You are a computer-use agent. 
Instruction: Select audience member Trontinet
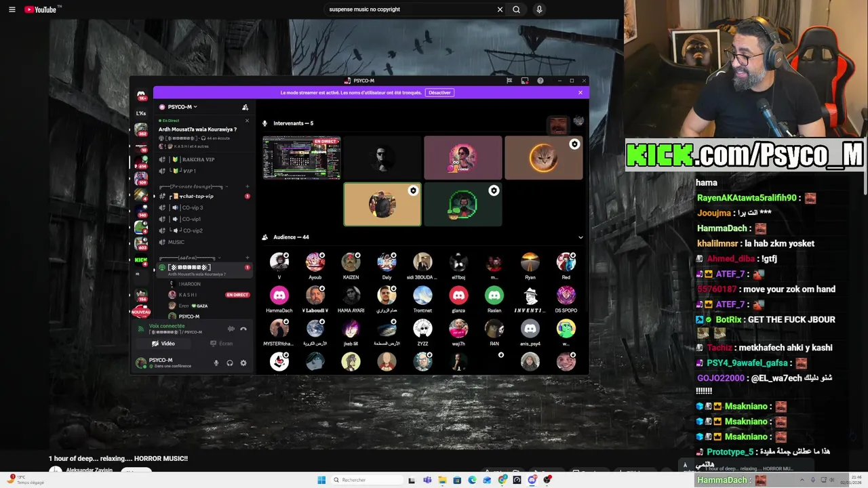422,298
